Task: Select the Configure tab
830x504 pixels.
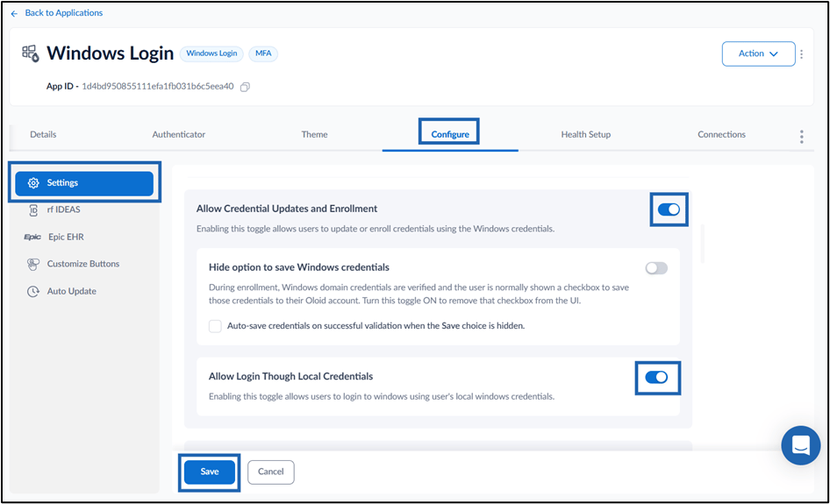Action: tap(450, 134)
